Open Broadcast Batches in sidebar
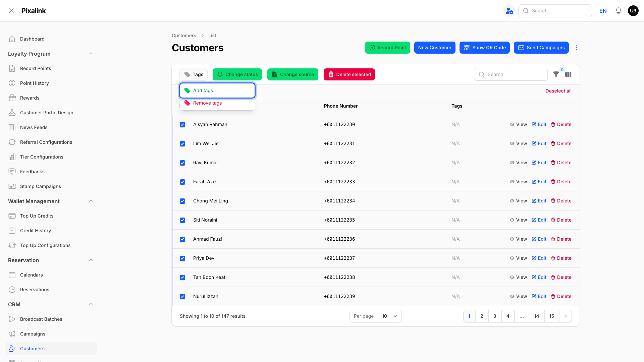 coord(51,319)
